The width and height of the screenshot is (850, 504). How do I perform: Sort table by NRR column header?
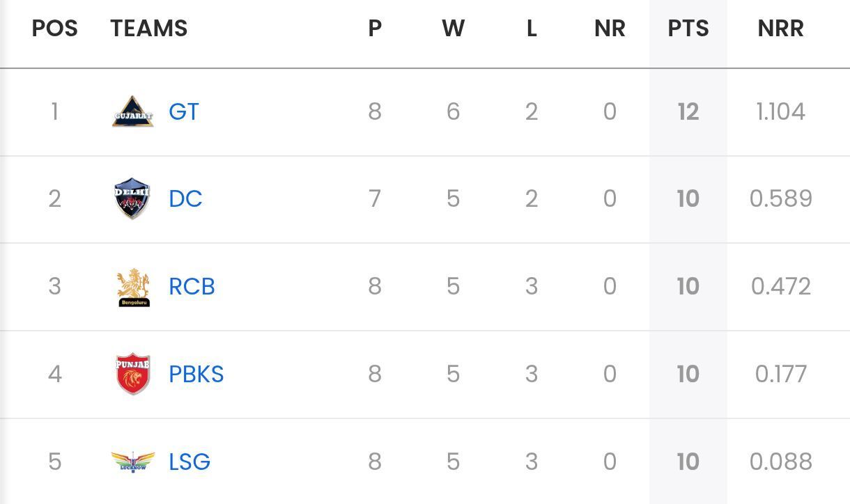click(x=780, y=29)
